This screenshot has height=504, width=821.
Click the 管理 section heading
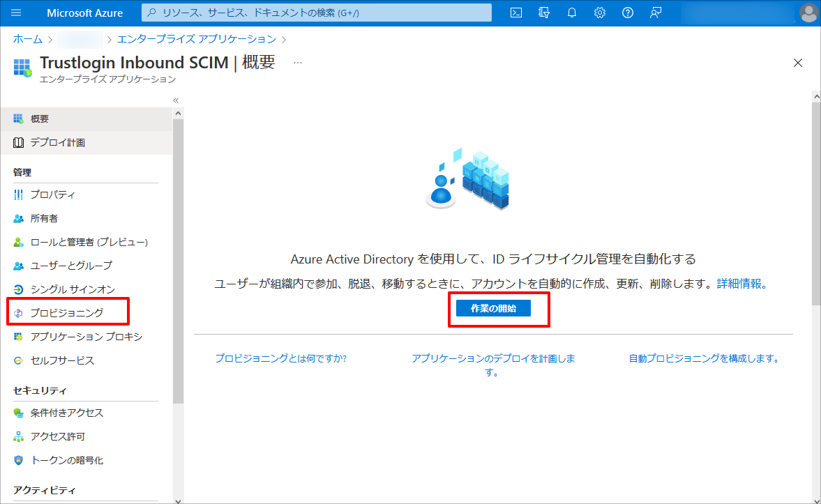22,172
